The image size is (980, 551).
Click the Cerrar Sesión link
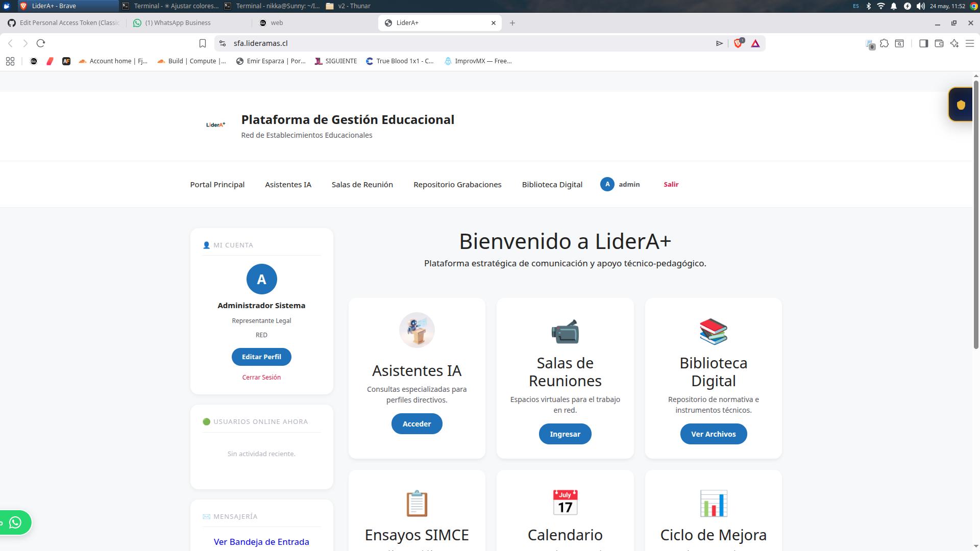point(261,378)
